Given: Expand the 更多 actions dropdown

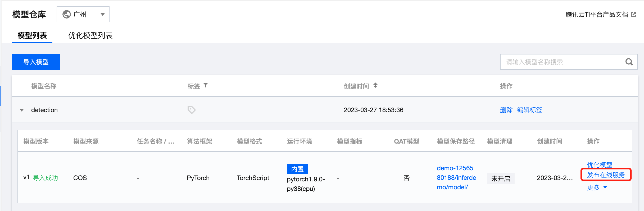Looking at the screenshot, I should (597, 187).
